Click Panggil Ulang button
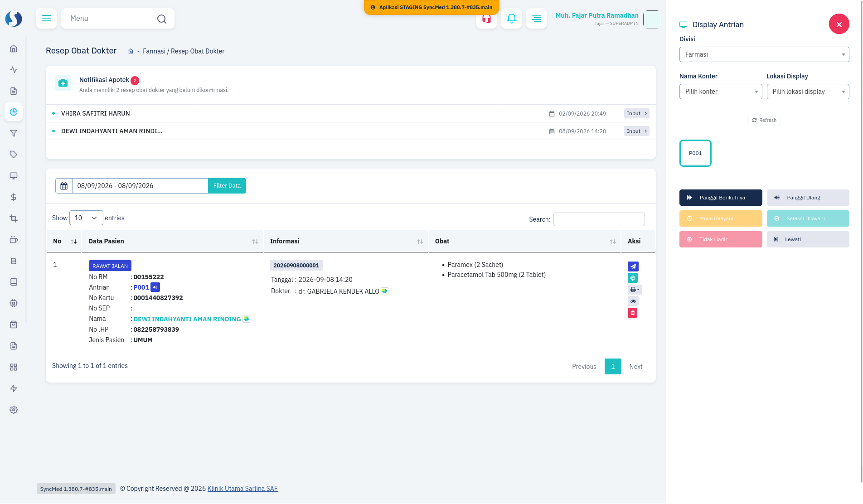The height and width of the screenshot is (504, 863). click(808, 198)
